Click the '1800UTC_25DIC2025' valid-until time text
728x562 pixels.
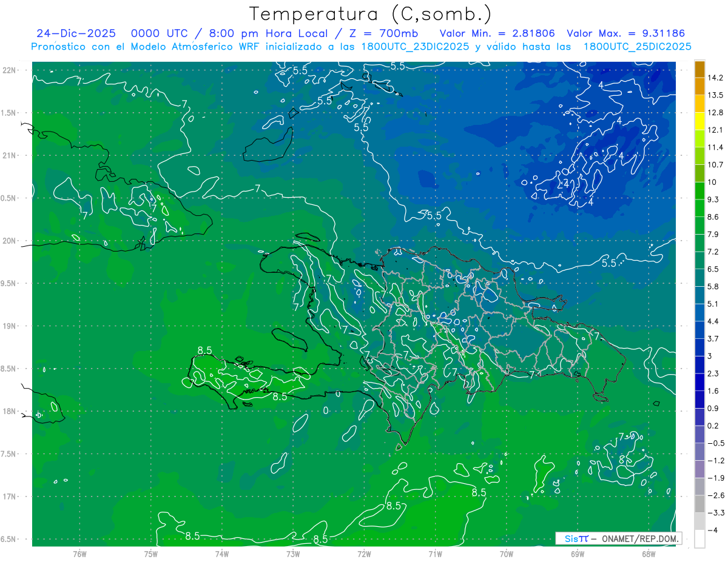pos(637,47)
